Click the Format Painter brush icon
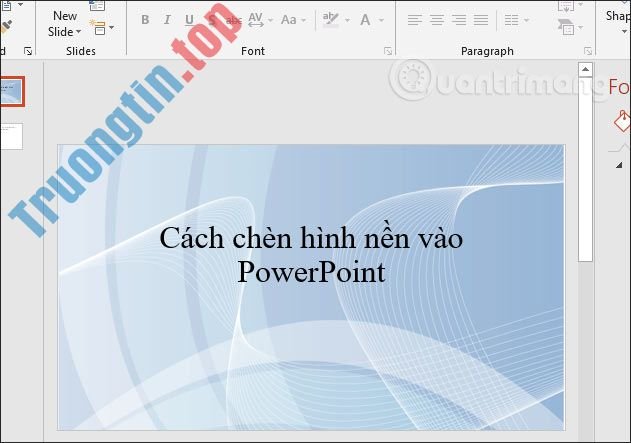Image resolution: width=631 pixels, height=443 pixels. click(6, 27)
